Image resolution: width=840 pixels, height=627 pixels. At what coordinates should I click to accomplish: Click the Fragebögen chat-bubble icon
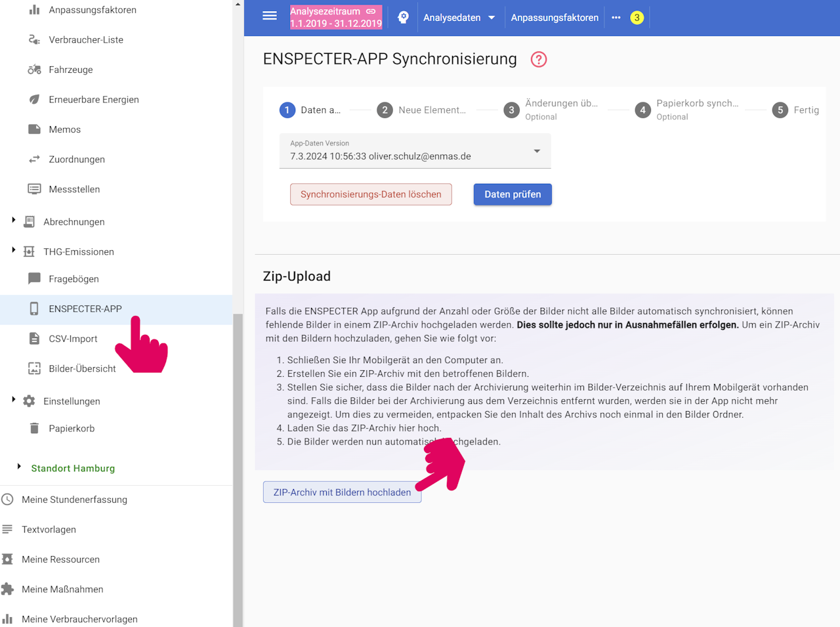tap(34, 279)
